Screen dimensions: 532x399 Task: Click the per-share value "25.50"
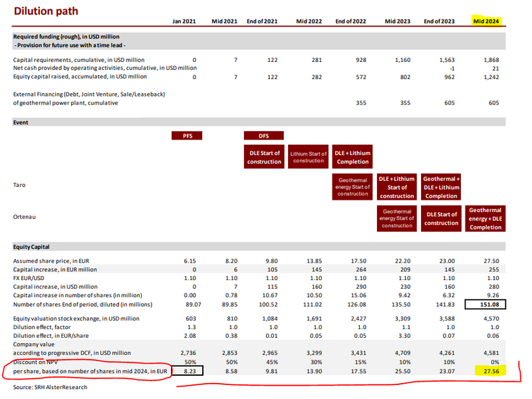coord(402,371)
